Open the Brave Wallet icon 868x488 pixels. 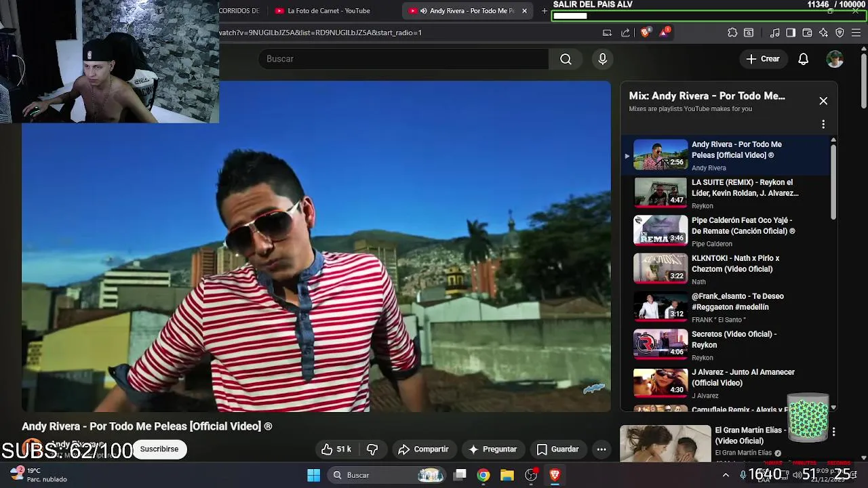(807, 33)
